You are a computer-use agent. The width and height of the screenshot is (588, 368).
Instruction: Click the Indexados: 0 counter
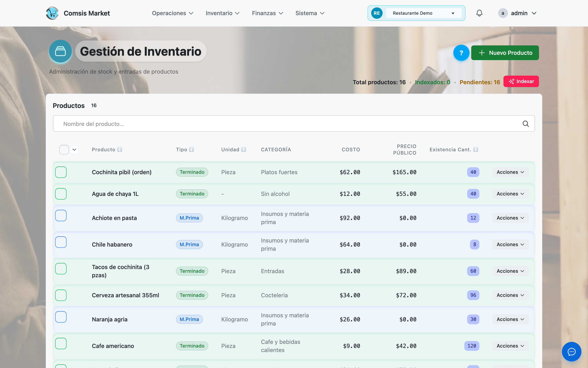click(432, 82)
